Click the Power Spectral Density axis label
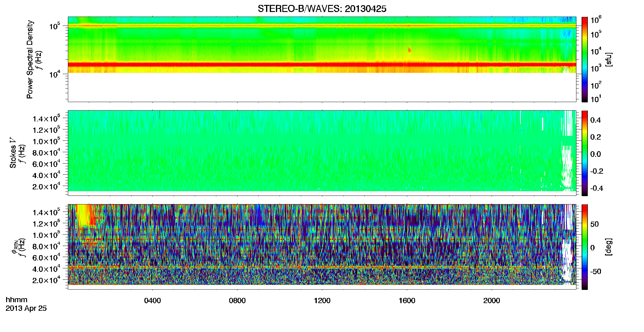 (30, 59)
